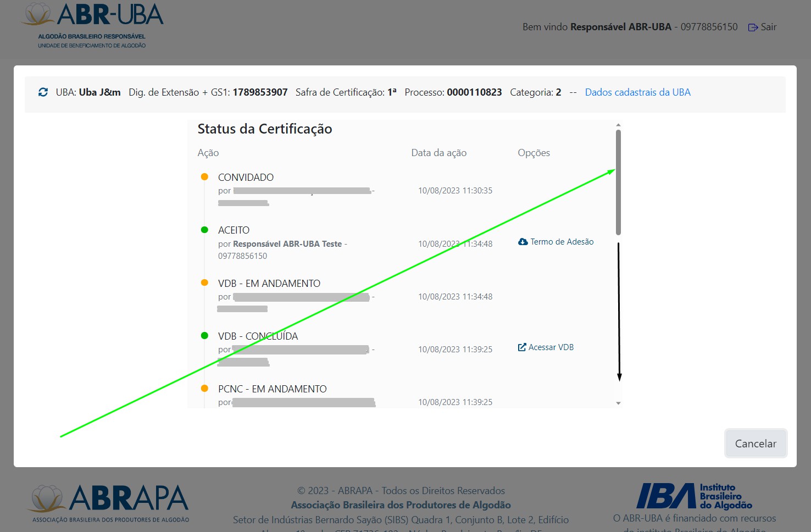
Task: Click the ABRAPA logo in the footer
Action: pyautogui.click(x=110, y=502)
